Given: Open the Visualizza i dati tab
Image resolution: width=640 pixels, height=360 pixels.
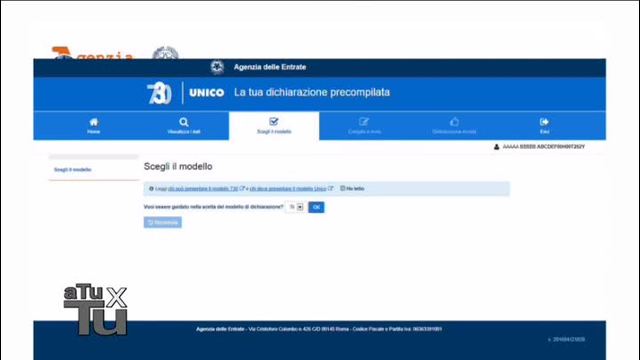Looking at the screenshot, I should (184, 126).
